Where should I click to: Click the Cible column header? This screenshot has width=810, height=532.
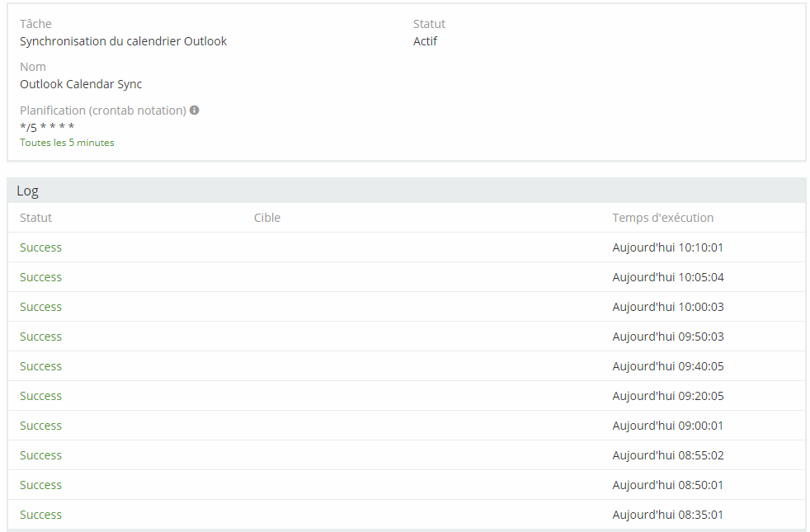[267, 218]
